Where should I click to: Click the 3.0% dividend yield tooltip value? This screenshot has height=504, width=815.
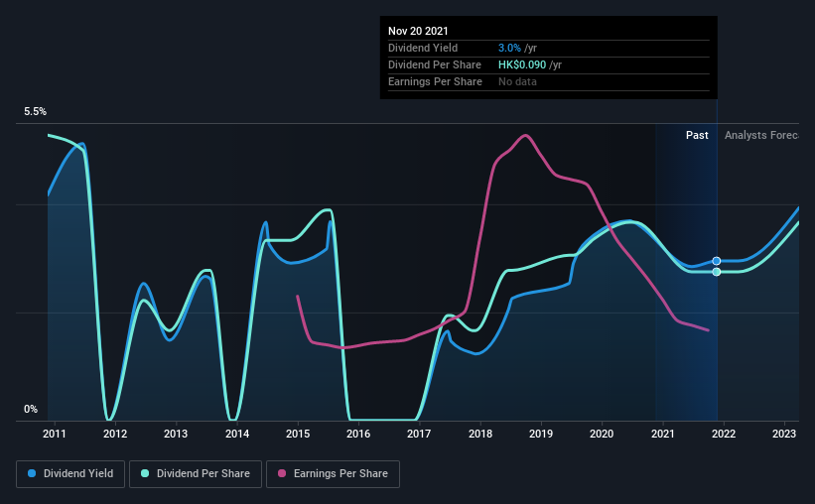[509, 48]
